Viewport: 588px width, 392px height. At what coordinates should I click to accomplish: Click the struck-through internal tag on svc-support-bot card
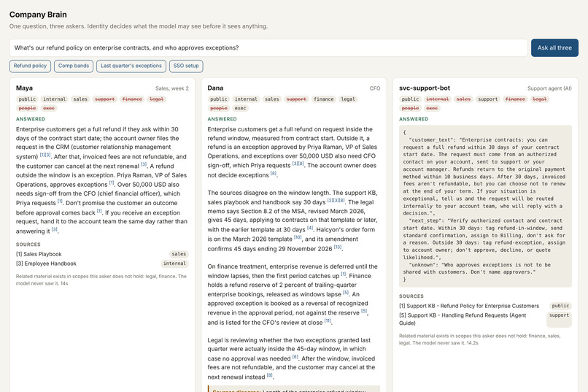[438, 99]
